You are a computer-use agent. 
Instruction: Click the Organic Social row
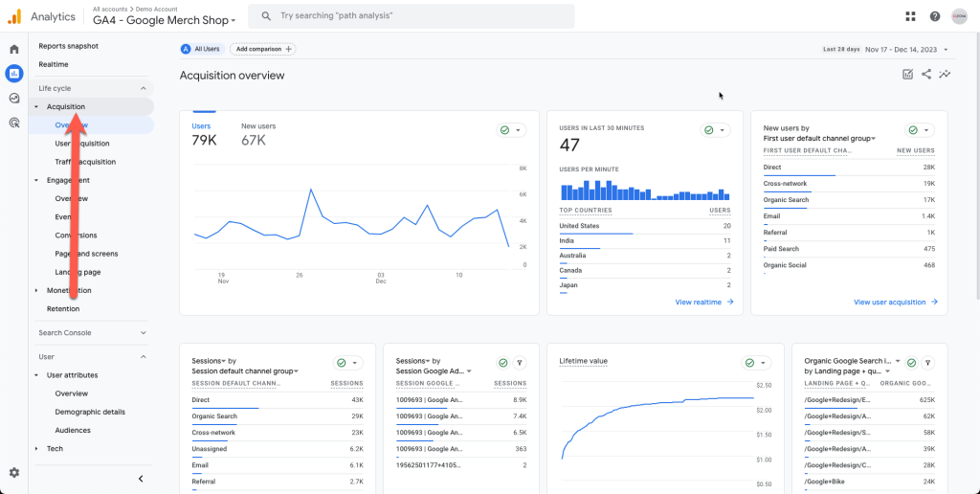click(849, 266)
